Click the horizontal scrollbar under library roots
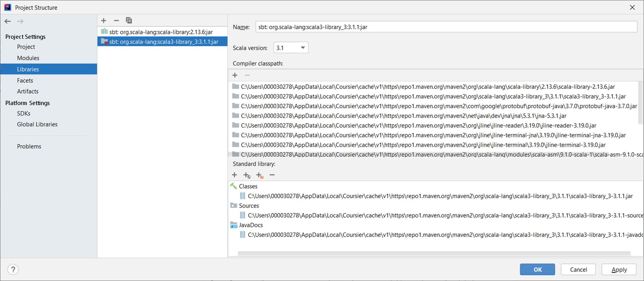 point(433,254)
